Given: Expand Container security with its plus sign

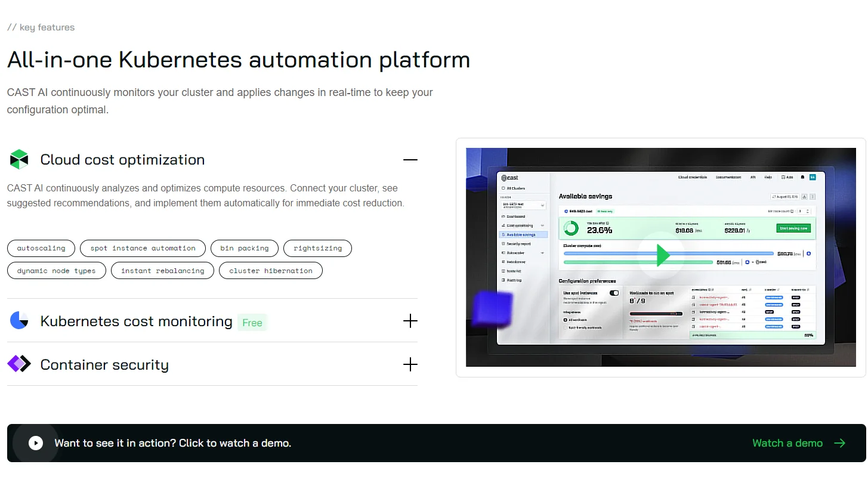Looking at the screenshot, I should (x=410, y=364).
